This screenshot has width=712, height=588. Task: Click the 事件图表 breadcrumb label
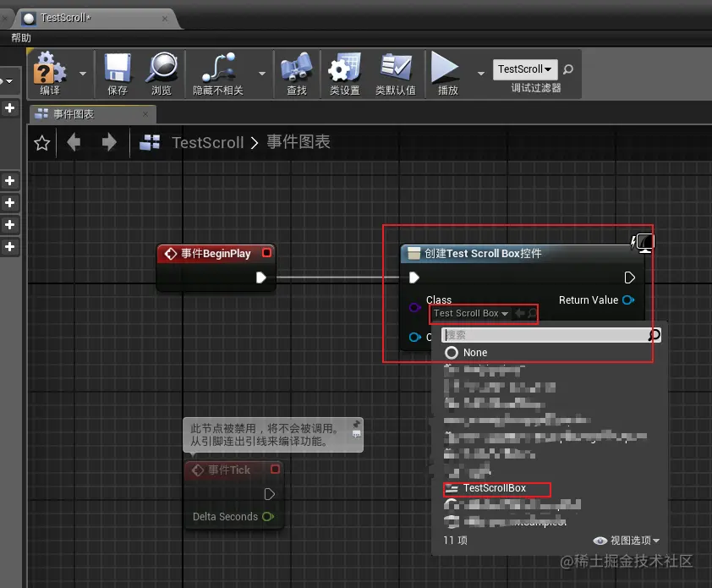click(x=298, y=142)
